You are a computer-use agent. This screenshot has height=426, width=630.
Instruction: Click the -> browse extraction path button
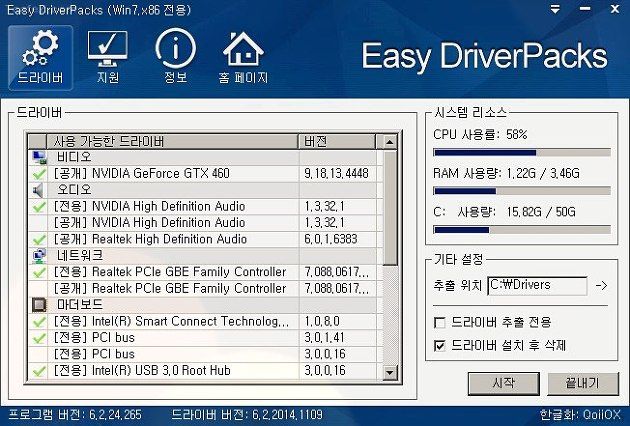601,286
